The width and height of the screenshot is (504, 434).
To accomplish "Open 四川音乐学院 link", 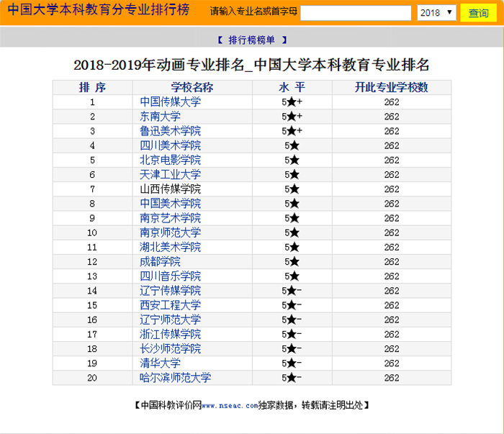I will coord(170,276).
